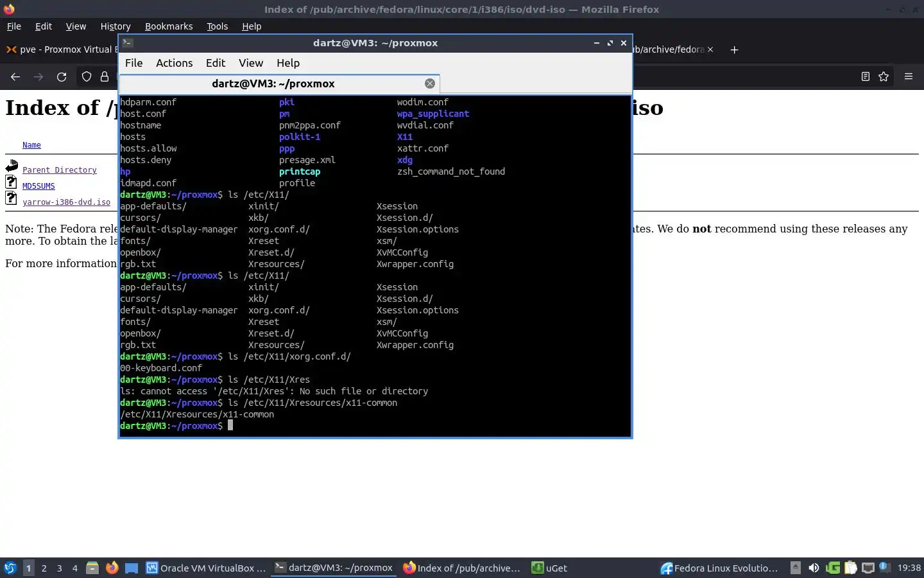This screenshot has width=924, height=578.
Task: Open Firefox Help menu
Action: (x=252, y=26)
